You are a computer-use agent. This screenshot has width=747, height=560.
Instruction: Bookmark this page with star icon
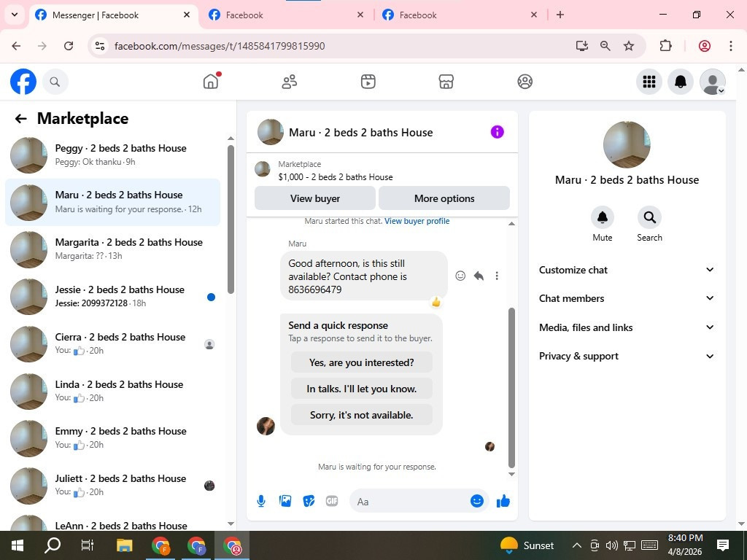pyautogui.click(x=629, y=46)
